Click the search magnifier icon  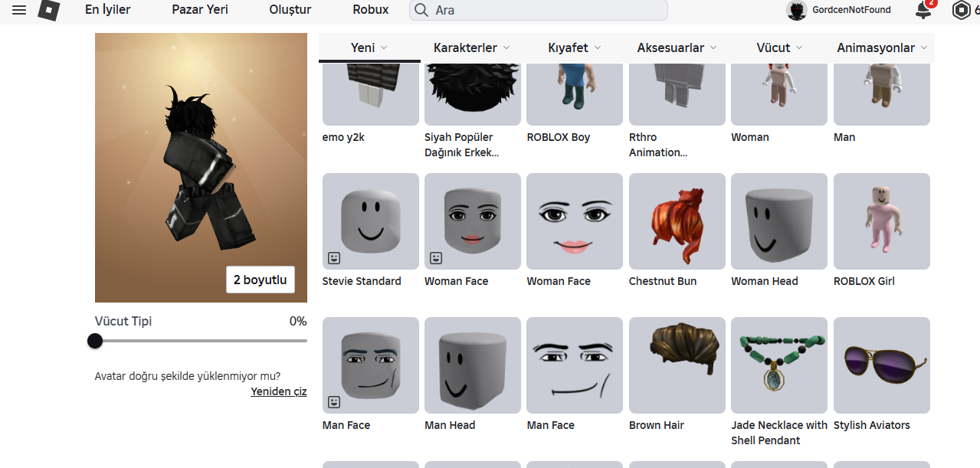click(421, 10)
